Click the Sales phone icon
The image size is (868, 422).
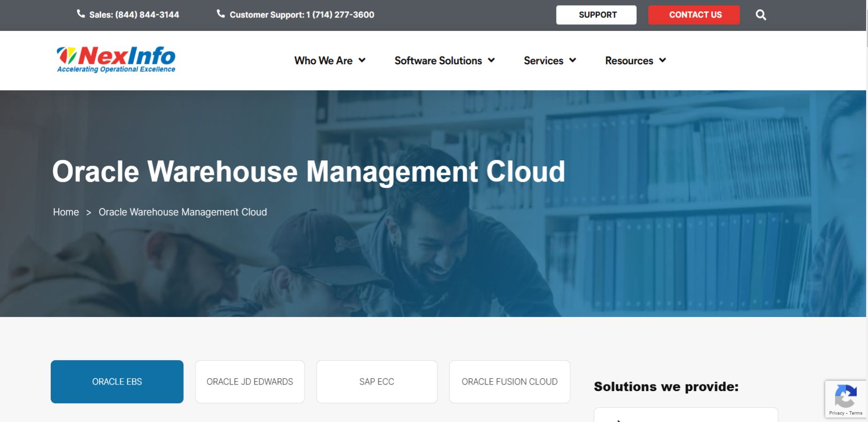point(80,14)
